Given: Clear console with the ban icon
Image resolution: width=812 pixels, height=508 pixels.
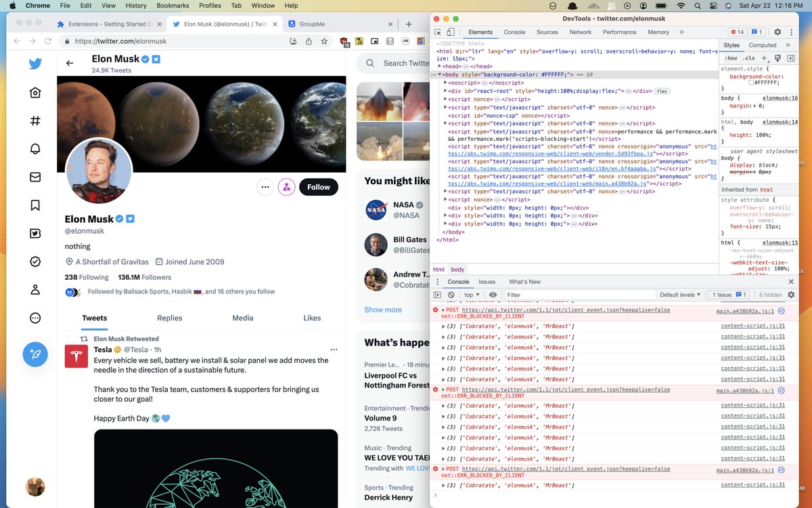Looking at the screenshot, I should (451, 295).
